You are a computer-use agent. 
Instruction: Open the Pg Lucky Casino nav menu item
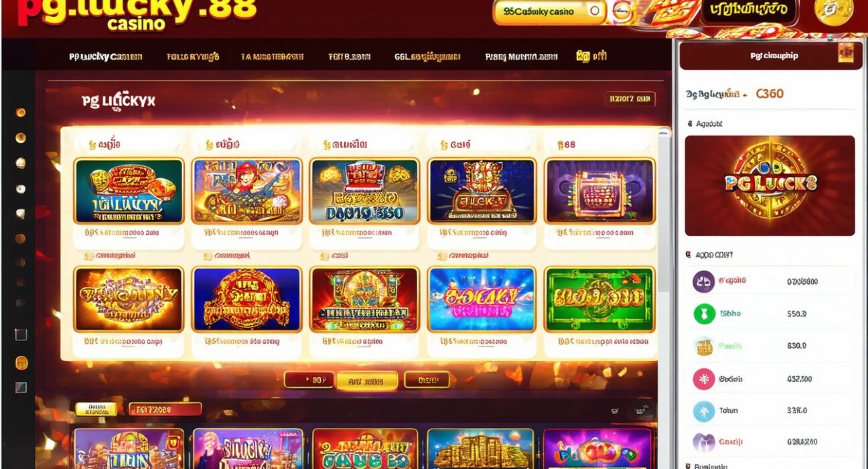106,57
